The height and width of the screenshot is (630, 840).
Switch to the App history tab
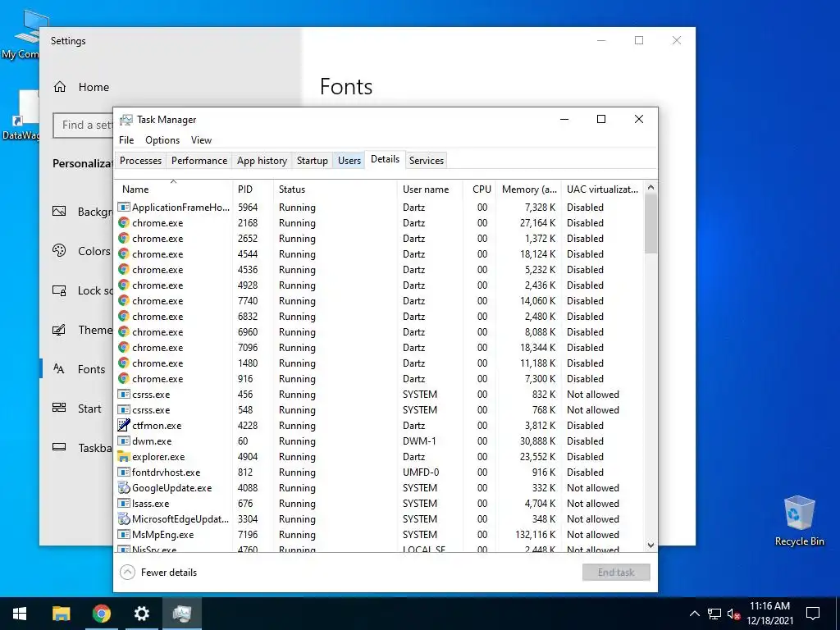coord(262,161)
